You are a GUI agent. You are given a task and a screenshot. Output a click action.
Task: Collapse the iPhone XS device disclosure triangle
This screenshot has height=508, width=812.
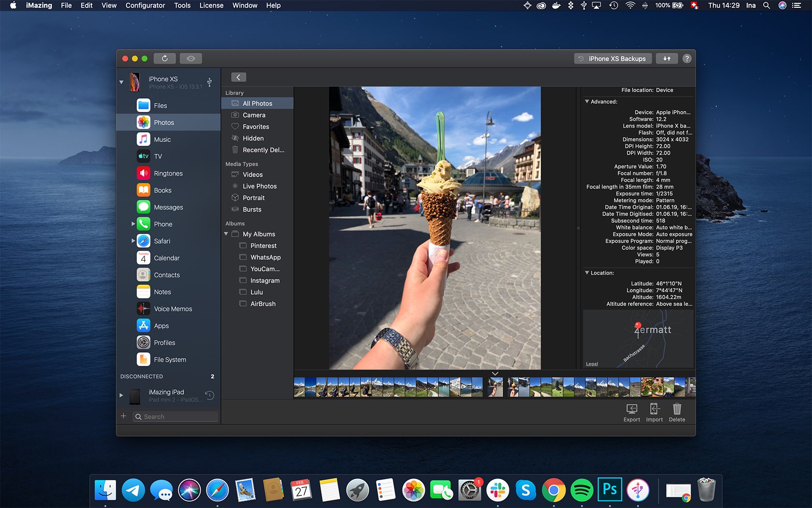click(x=121, y=82)
